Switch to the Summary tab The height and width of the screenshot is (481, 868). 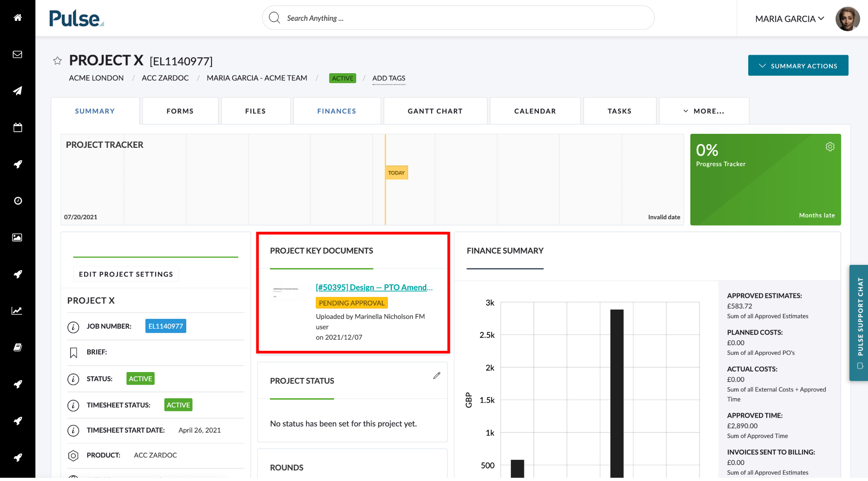pos(95,111)
